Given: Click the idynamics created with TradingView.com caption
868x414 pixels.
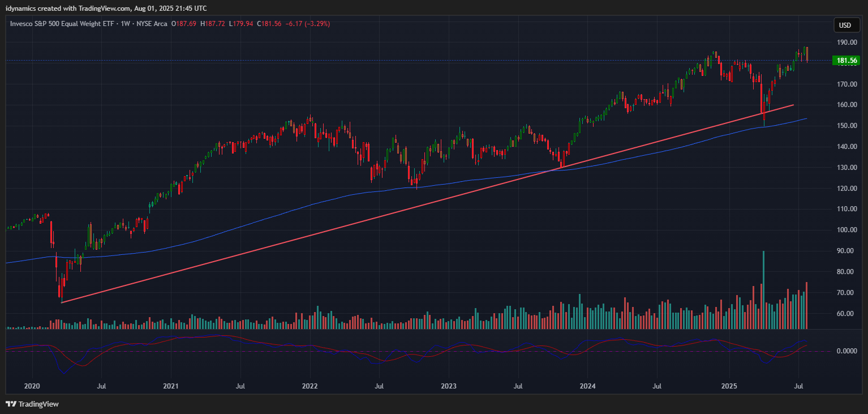Looking at the screenshot, I should pyautogui.click(x=106, y=8).
